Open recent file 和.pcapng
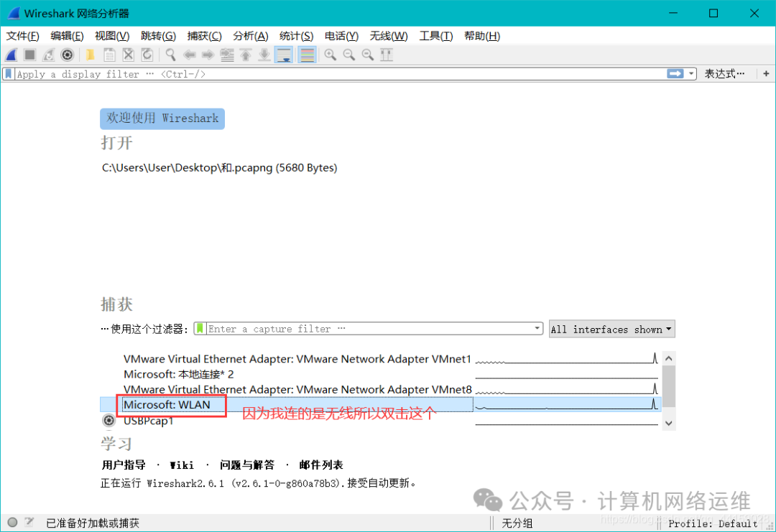776x532 pixels. 219,167
